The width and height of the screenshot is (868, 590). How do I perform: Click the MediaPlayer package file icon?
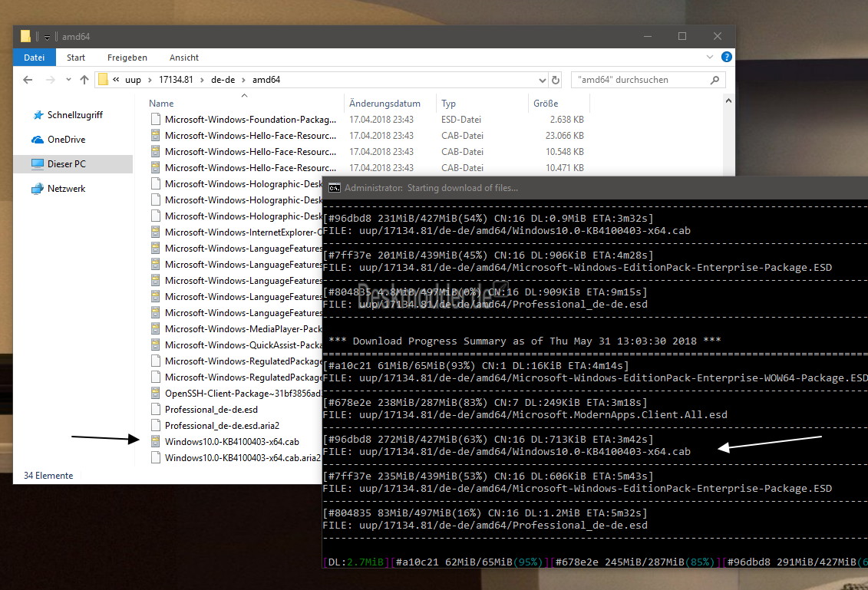tap(156, 329)
